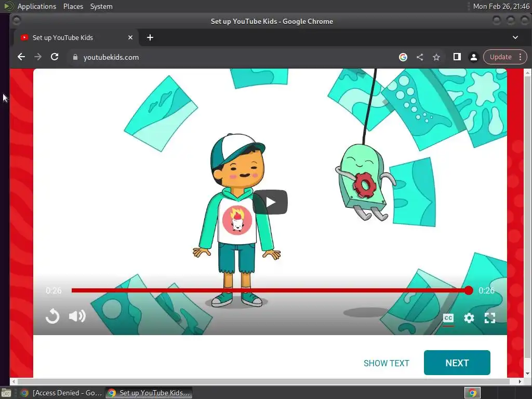Click the vertical page scrollbar
532x399 pixels.
point(527,217)
